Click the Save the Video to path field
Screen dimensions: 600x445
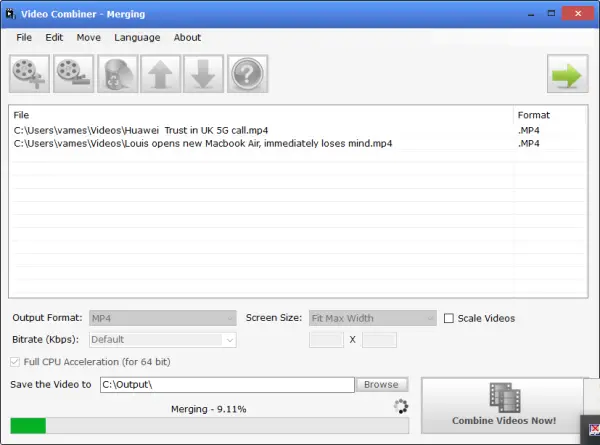(x=227, y=385)
